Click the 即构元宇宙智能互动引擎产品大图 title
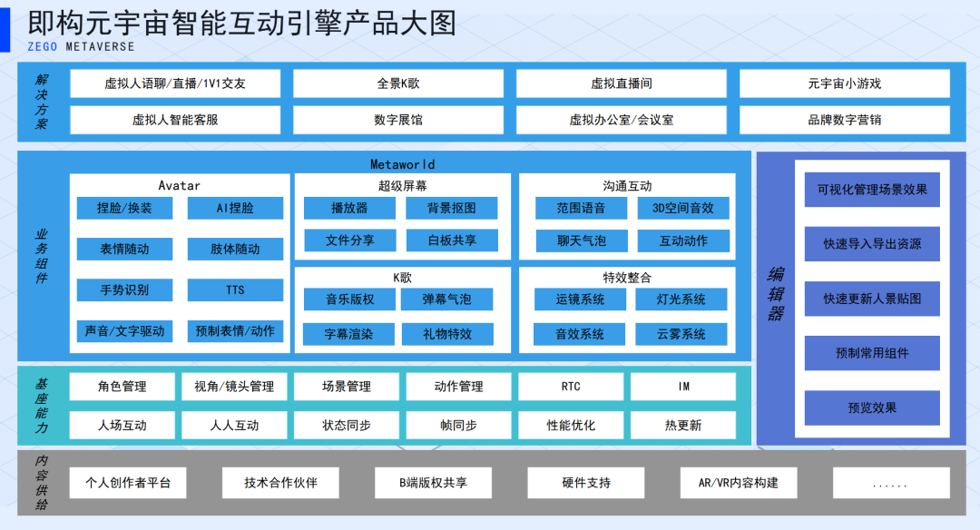 241,22
